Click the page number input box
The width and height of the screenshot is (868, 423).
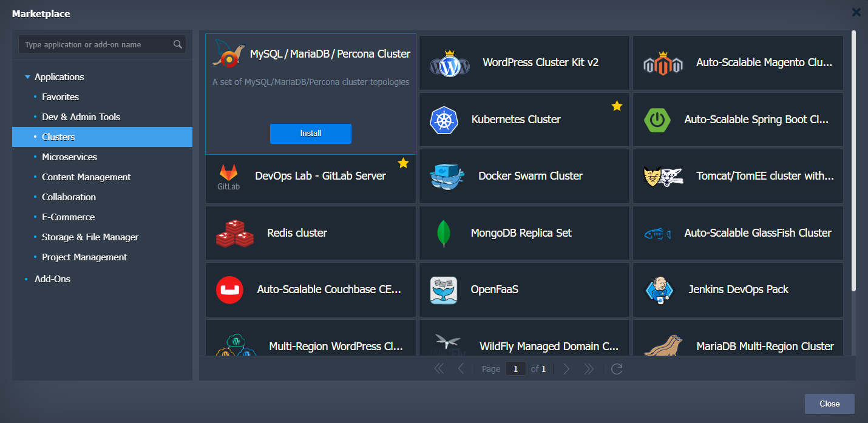coord(515,369)
